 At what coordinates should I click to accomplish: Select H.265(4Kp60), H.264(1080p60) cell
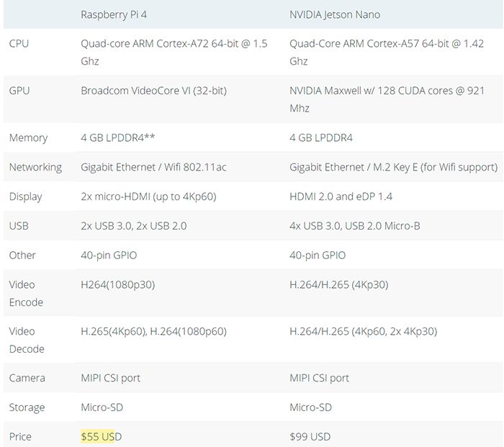[153, 331]
